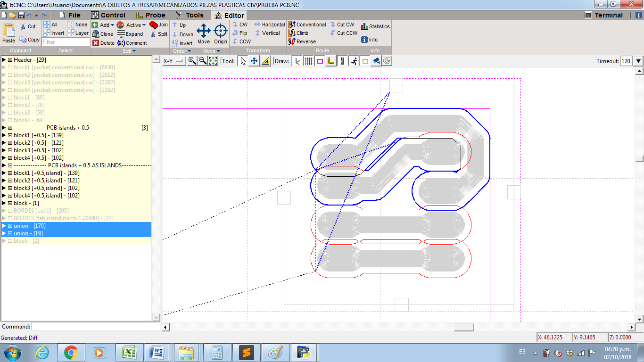
Task: Open the Move group dropdown
Action: pos(219,51)
